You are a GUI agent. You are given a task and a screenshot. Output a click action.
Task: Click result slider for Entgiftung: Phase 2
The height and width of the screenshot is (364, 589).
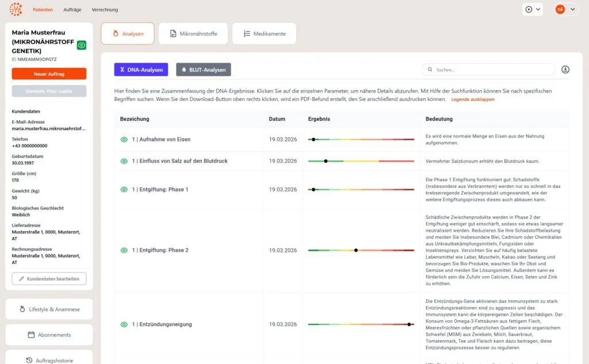361,250
